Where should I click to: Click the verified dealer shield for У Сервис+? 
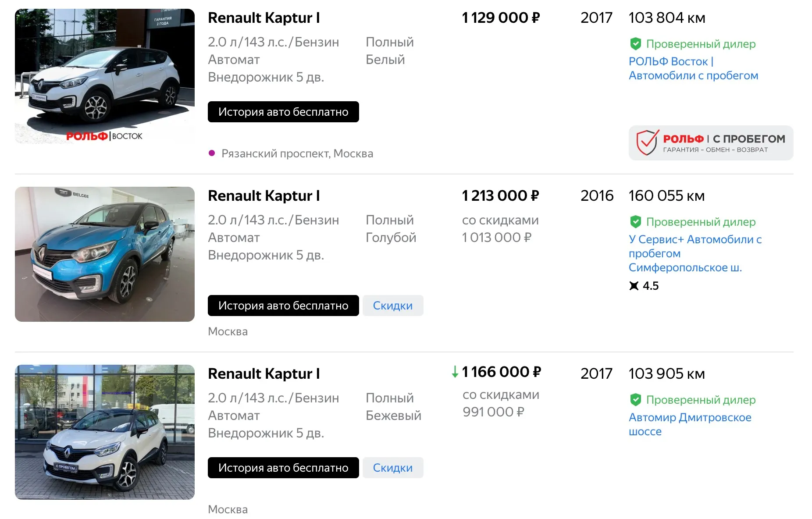tap(635, 222)
